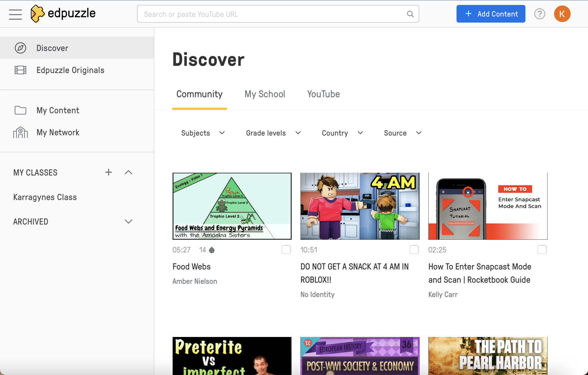The height and width of the screenshot is (375, 588).
Task: Open the hamburger menu
Action: [x=15, y=14]
